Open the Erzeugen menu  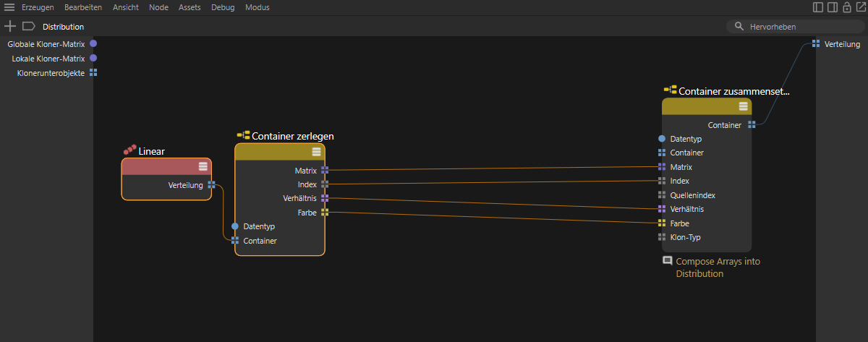pos(38,7)
